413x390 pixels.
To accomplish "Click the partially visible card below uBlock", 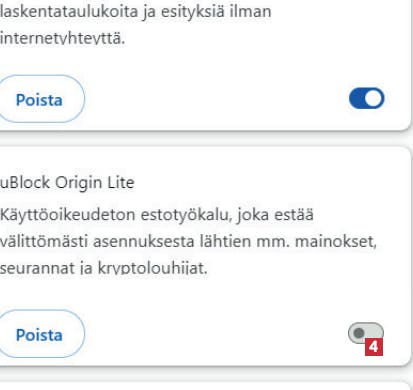I will [x=206, y=385].
